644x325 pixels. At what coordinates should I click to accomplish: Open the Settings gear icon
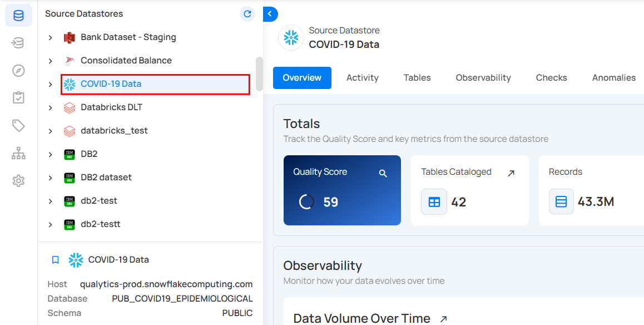point(18,181)
